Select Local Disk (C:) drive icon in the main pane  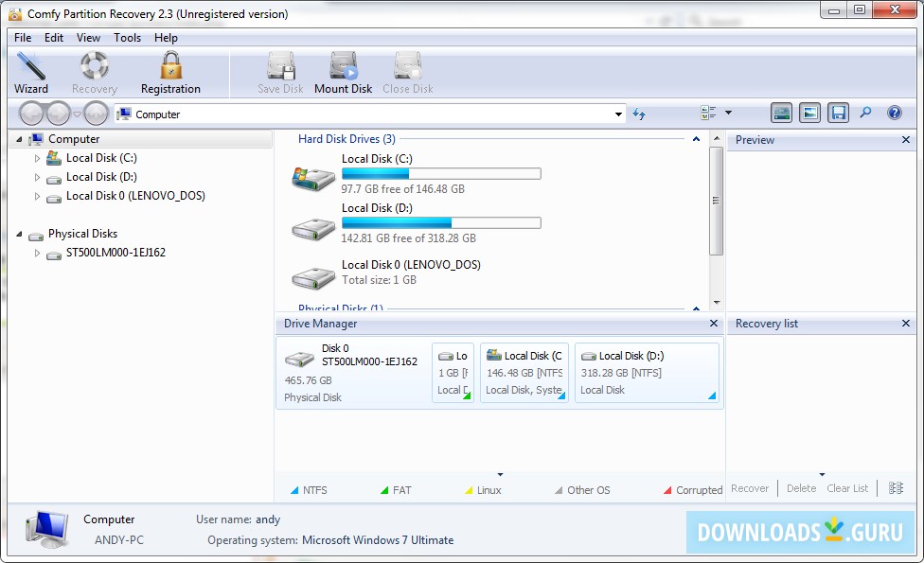[313, 179]
